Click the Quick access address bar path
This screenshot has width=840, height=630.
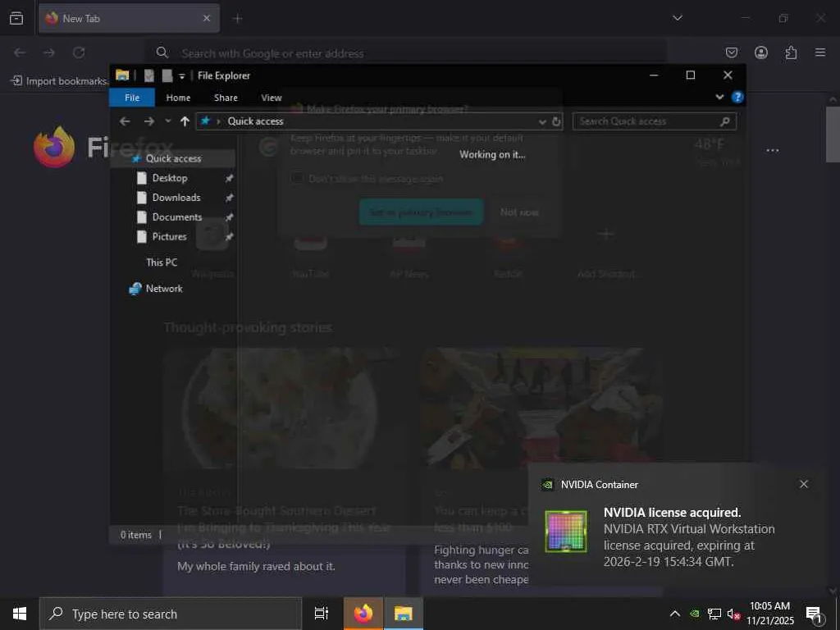(256, 121)
